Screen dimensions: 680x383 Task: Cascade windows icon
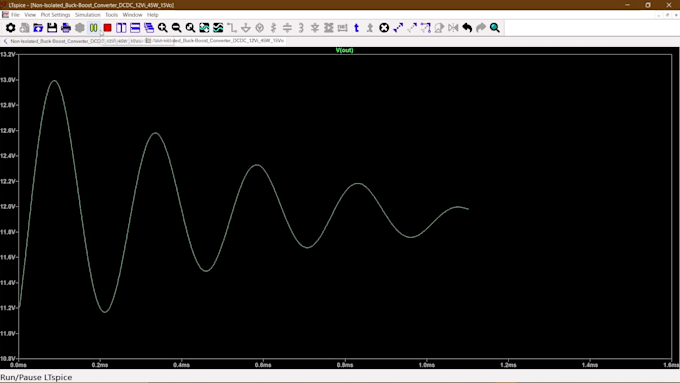click(149, 28)
